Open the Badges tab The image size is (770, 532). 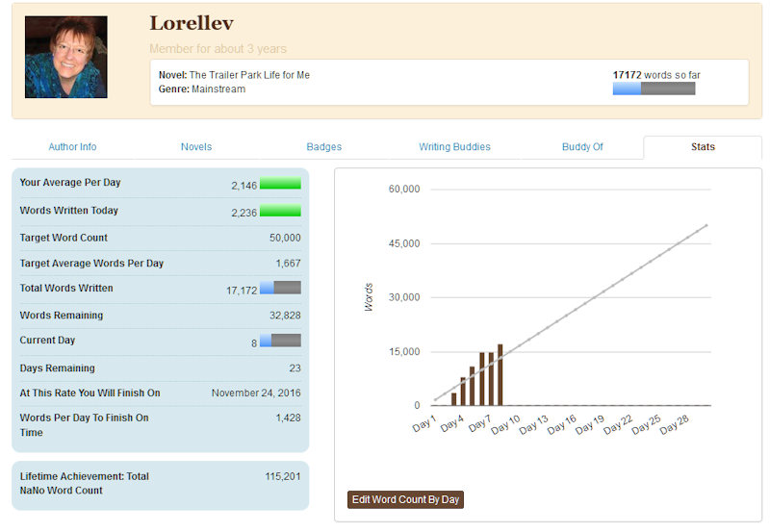pyautogui.click(x=323, y=147)
